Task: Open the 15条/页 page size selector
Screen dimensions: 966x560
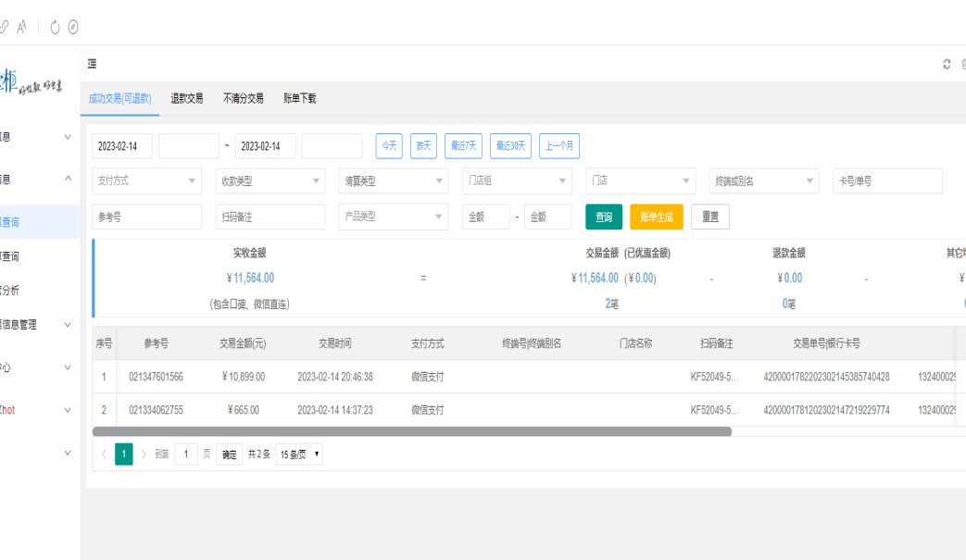Action: pyautogui.click(x=299, y=454)
